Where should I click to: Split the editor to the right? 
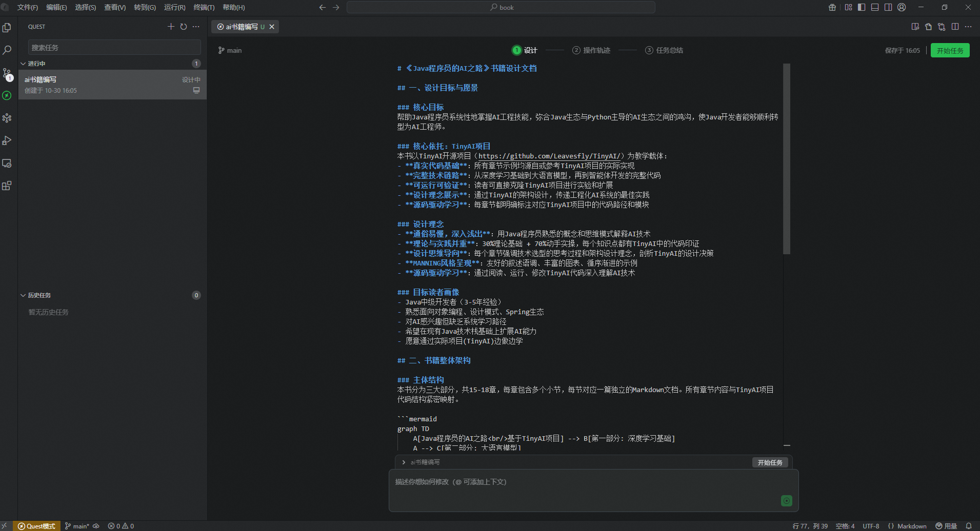pyautogui.click(x=955, y=27)
